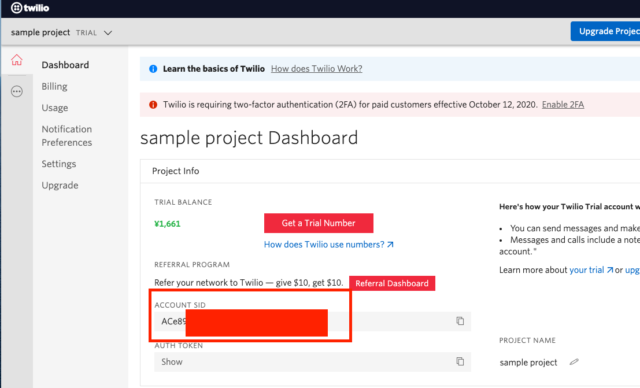Click the sample project Dashboard heading
Screen dimensions: 640x388
[249, 138]
